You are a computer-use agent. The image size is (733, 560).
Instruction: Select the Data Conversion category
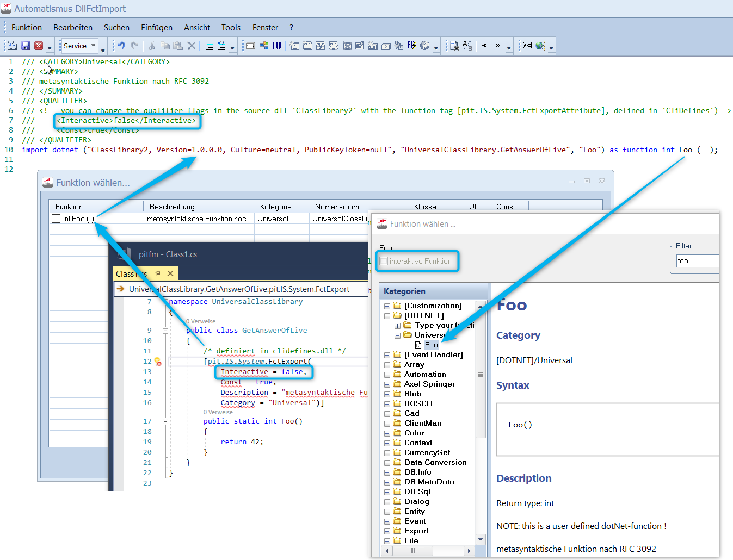(x=435, y=463)
